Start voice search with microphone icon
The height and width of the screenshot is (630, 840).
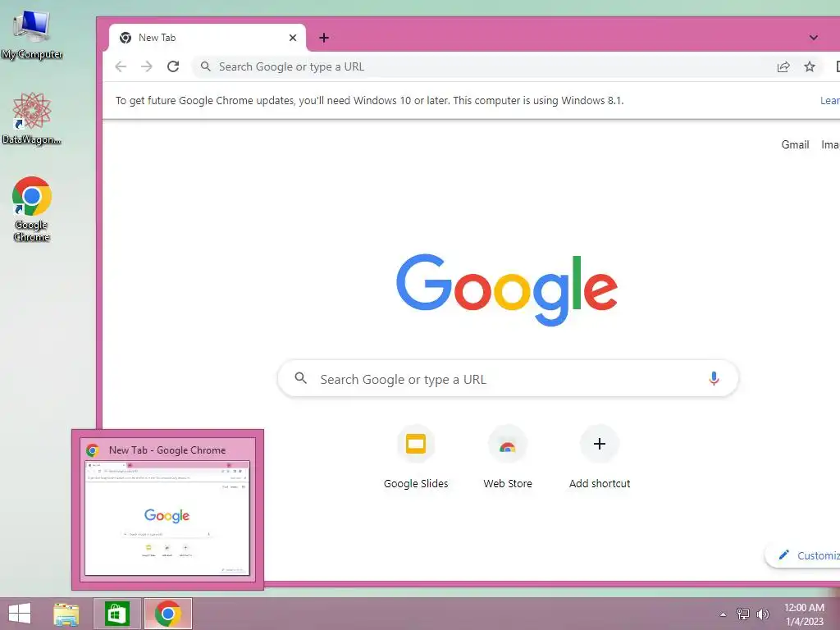pyautogui.click(x=714, y=378)
